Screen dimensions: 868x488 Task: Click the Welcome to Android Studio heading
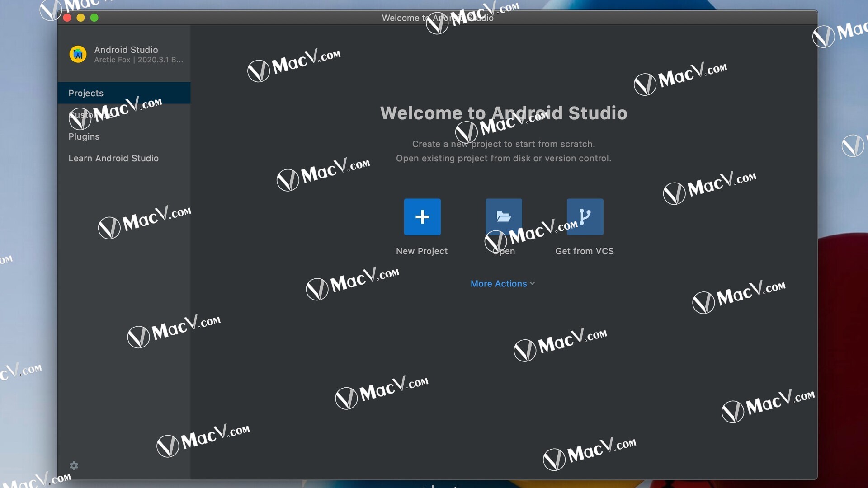click(504, 113)
